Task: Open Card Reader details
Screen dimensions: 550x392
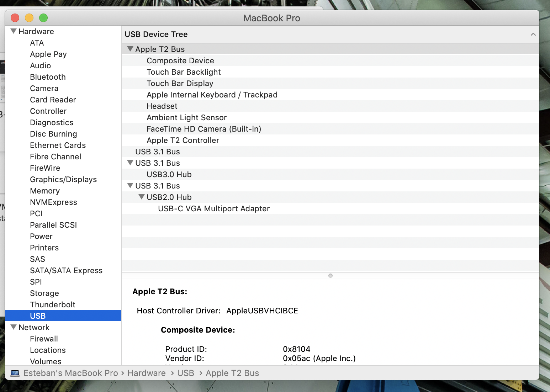Action: (x=53, y=100)
